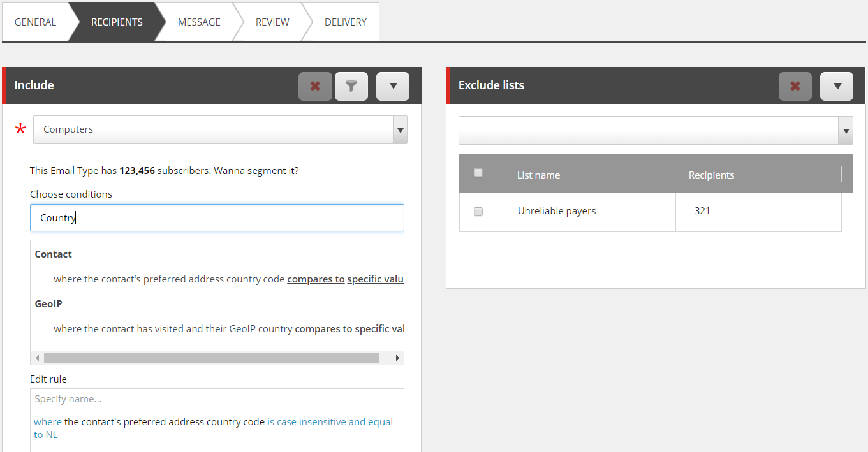This screenshot has height=452, width=868.
Task: Check the Unreliable payers checkbox
Action: point(478,212)
